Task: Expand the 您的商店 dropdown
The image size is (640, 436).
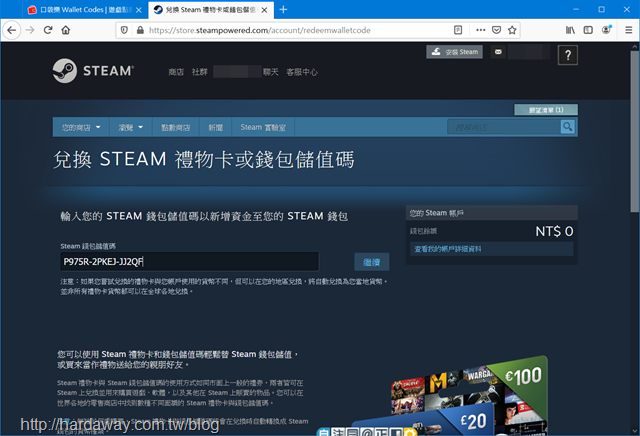Action: (81, 127)
